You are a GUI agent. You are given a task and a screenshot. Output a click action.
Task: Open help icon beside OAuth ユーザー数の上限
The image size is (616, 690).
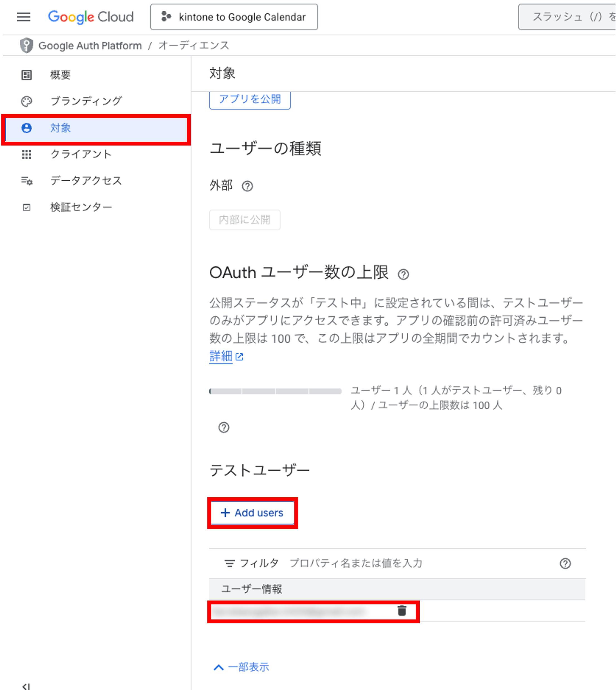pos(404,274)
